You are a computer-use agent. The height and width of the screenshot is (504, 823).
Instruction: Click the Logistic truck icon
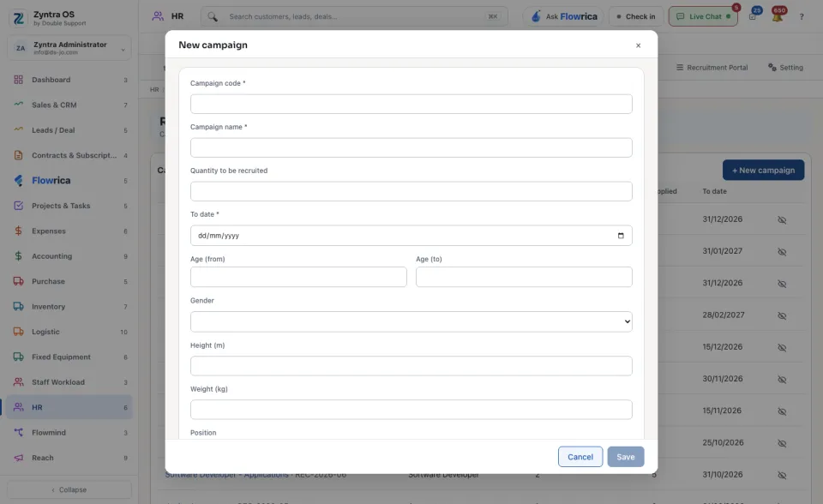[18, 332]
